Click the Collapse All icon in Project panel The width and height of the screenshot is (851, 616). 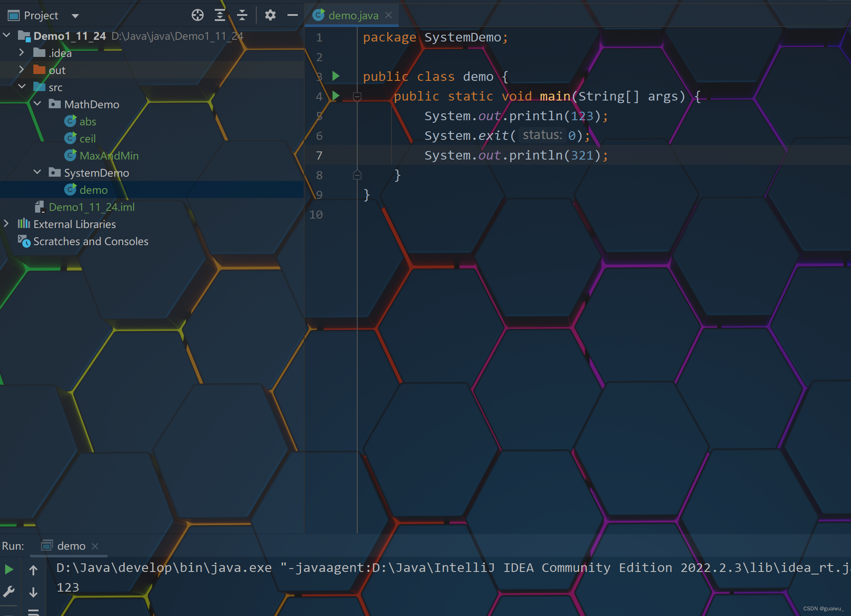coord(242,15)
